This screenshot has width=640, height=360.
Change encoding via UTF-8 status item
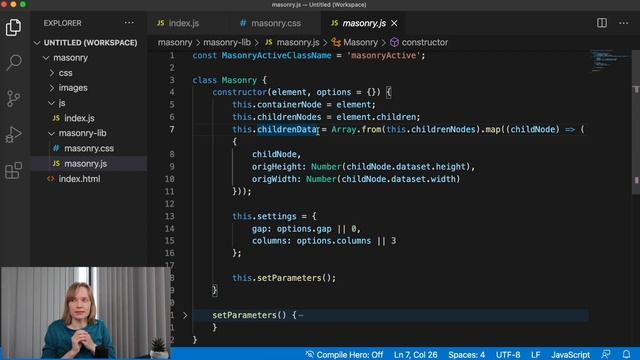(x=508, y=355)
